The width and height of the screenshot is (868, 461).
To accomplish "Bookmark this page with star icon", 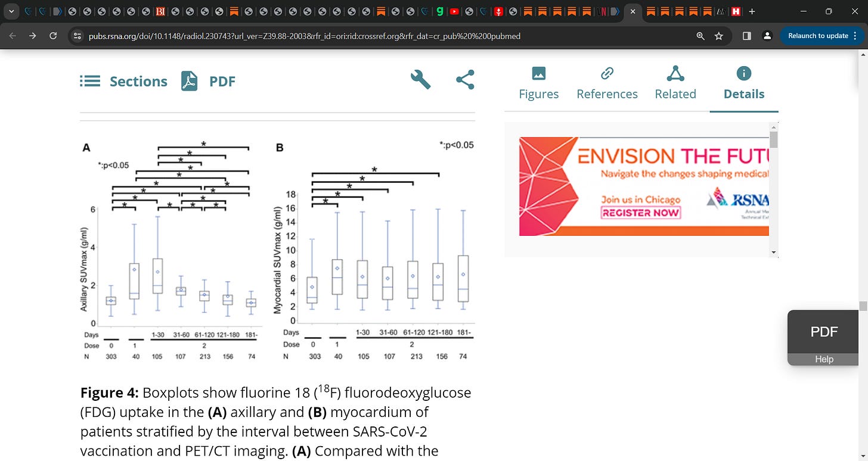I will [719, 36].
